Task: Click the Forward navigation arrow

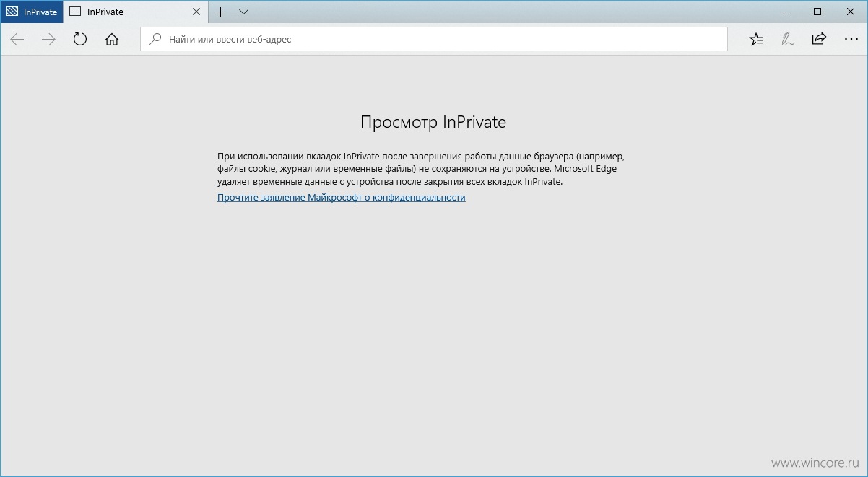Action: 48,40
